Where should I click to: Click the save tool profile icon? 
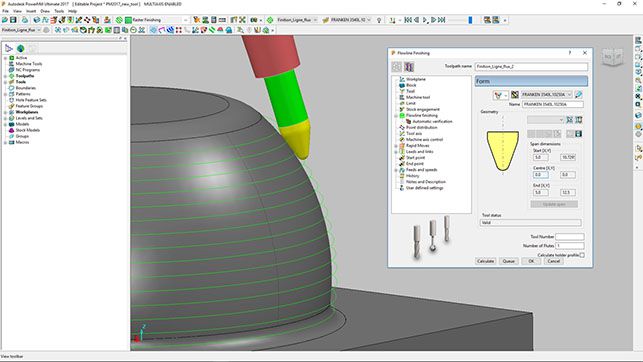coord(578,134)
